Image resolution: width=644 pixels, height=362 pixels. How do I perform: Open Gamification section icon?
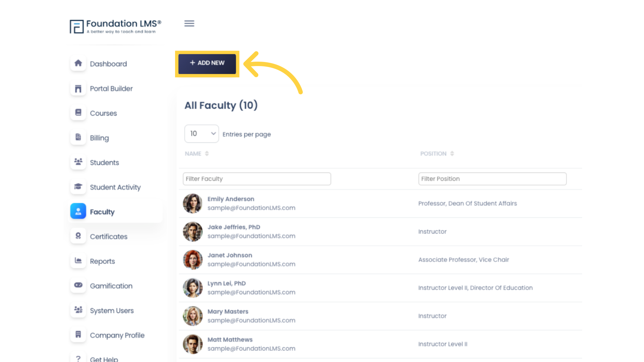click(78, 286)
